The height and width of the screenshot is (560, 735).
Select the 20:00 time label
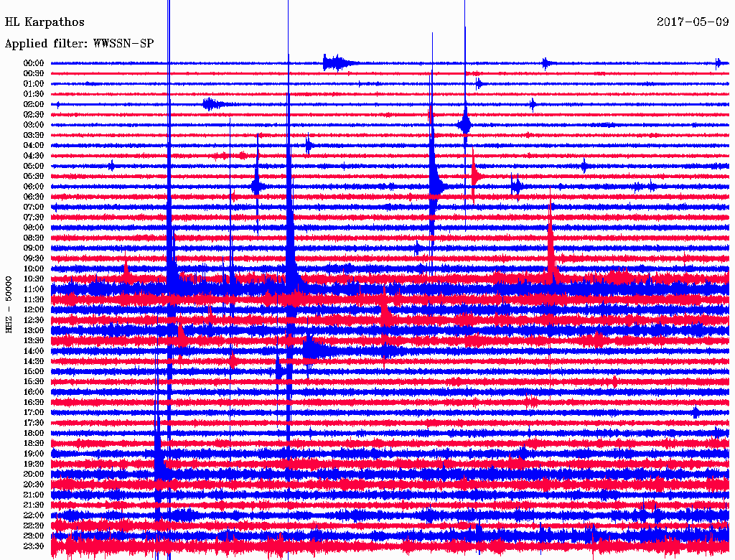tap(34, 474)
